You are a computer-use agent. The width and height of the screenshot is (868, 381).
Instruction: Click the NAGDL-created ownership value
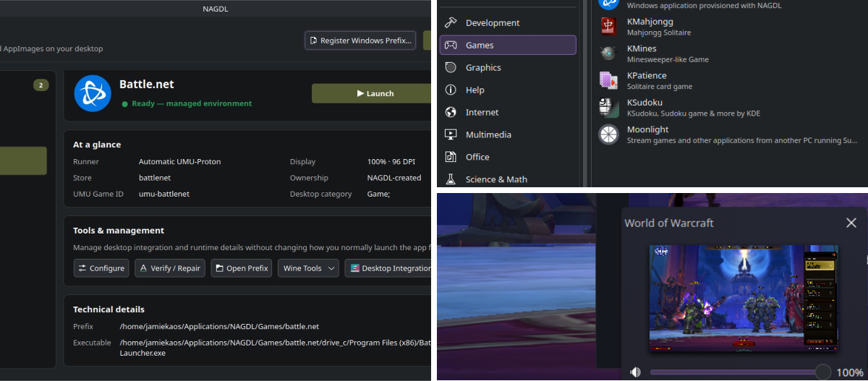[394, 178]
